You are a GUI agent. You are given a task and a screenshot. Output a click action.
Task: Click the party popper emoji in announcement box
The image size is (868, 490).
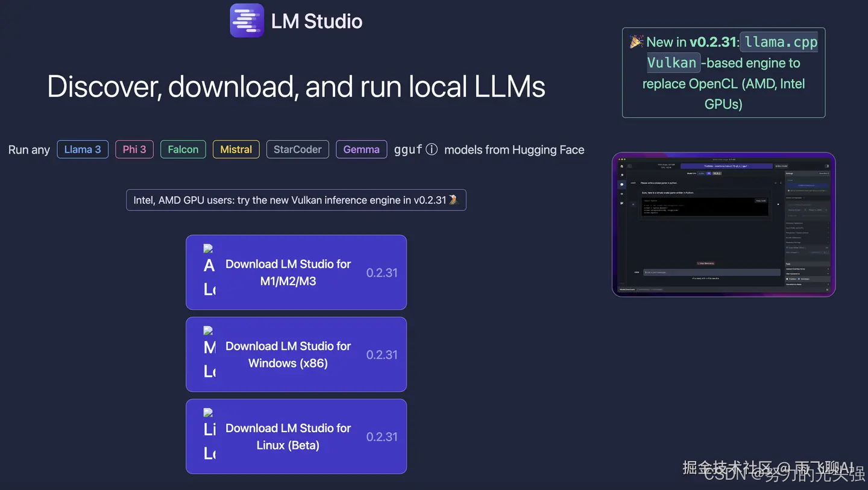tap(637, 42)
